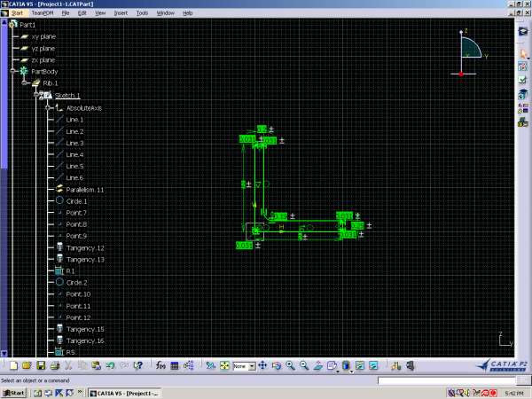The height and width of the screenshot is (399, 532).
Task: Select the Parallelism.11 constraint in the tree
Action: tap(85, 190)
